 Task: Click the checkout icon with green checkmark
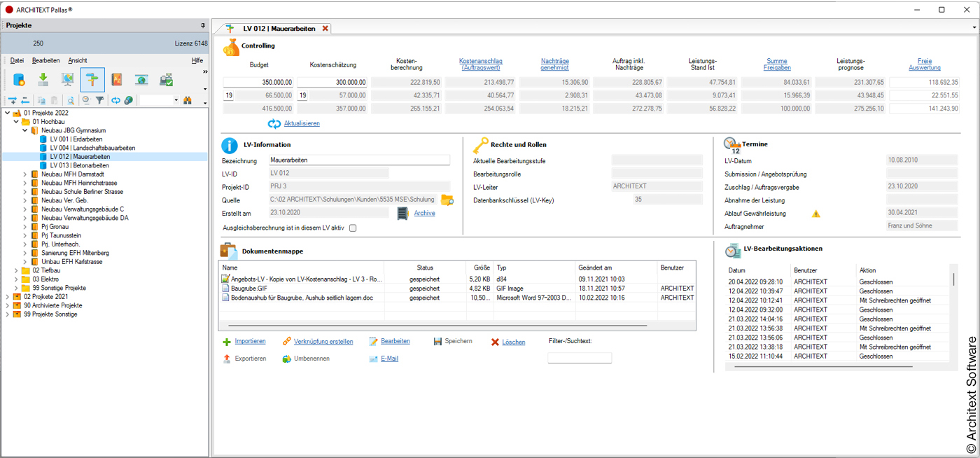tap(166, 80)
